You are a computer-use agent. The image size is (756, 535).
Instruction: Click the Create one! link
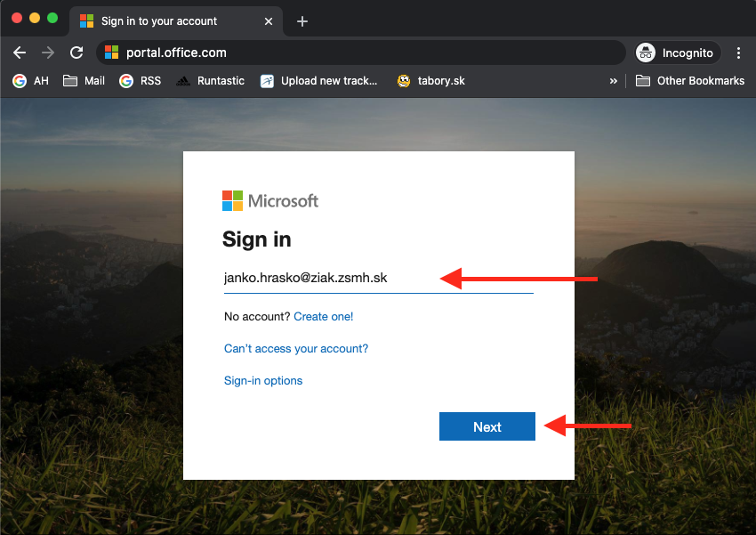tap(324, 316)
